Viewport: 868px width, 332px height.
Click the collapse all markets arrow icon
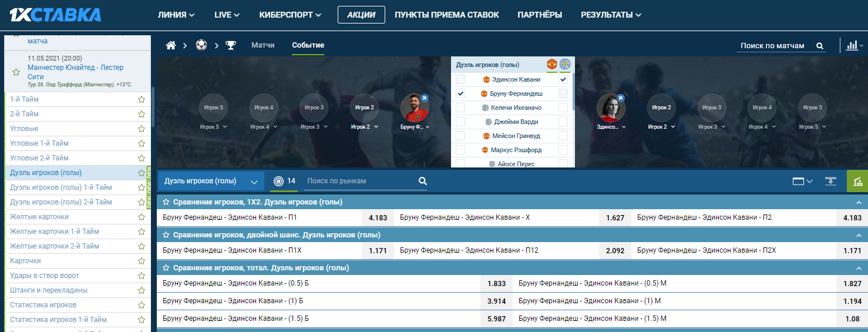tap(830, 182)
